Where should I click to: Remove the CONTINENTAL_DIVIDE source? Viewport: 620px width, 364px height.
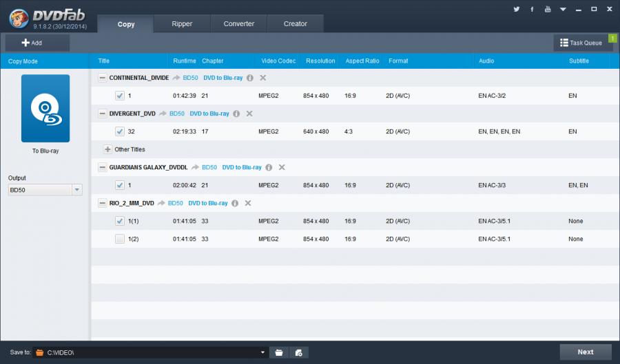click(263, 78)
